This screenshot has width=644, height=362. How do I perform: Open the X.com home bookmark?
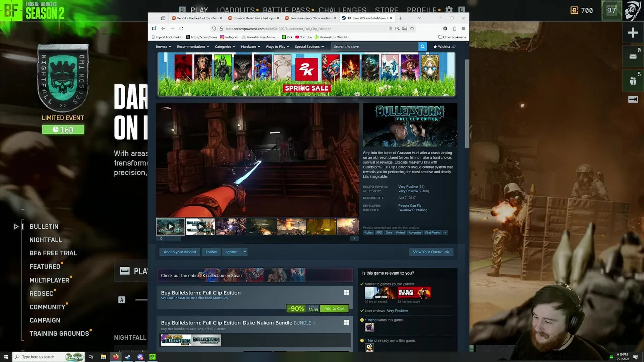coord(202,37)
